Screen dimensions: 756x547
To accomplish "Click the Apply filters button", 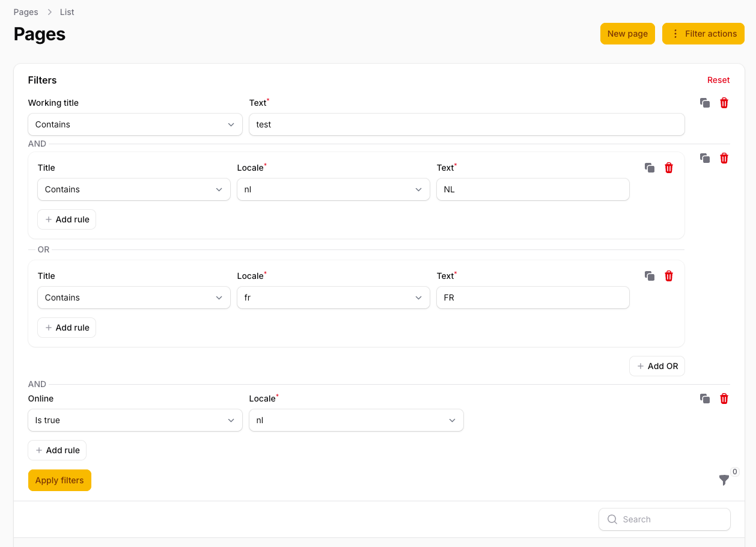I will pyautogui.click(x=59, y=480).
